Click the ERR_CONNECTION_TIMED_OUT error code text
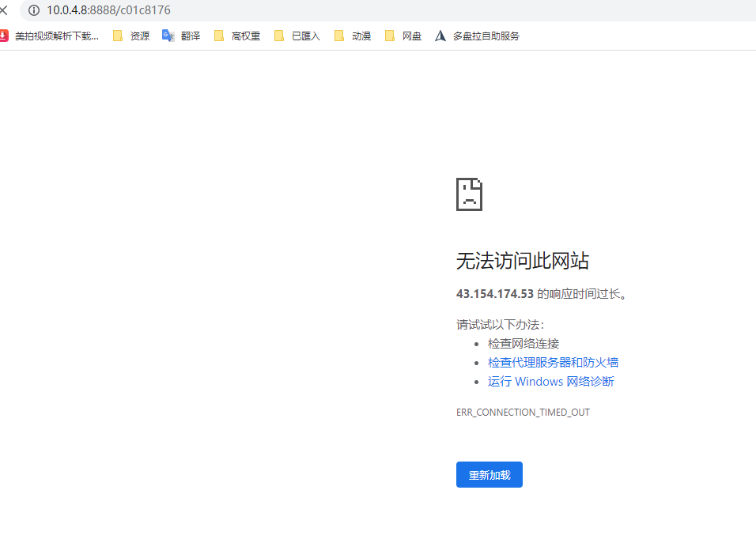The width and height of the screenshot is (756, 539). point(523,412)
